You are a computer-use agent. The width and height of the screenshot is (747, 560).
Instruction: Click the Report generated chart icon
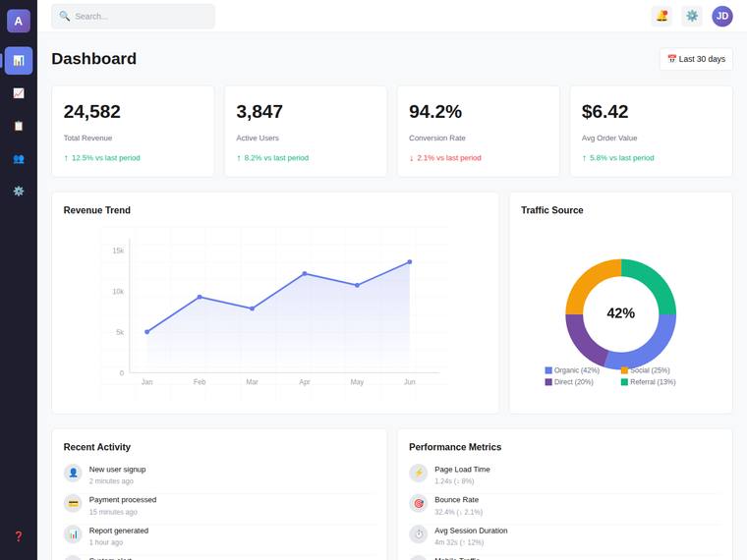tap(73, 534)
